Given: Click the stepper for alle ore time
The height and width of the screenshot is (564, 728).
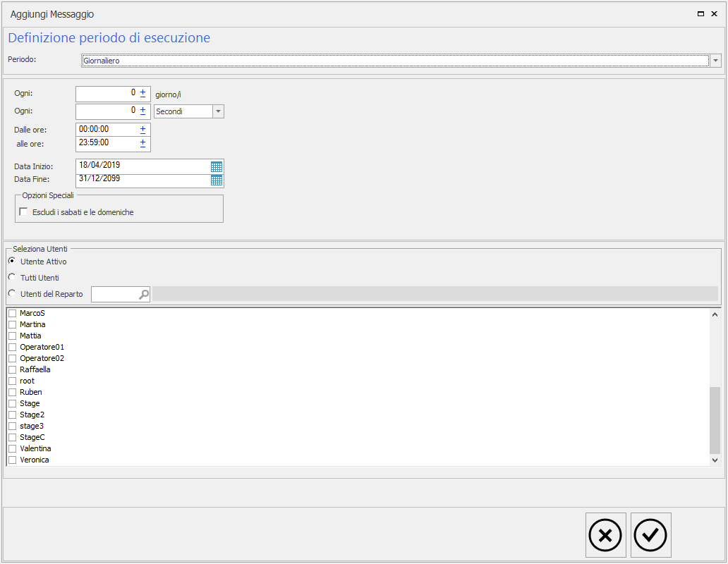Looking at the screenshot, I should tap(143, 143).
